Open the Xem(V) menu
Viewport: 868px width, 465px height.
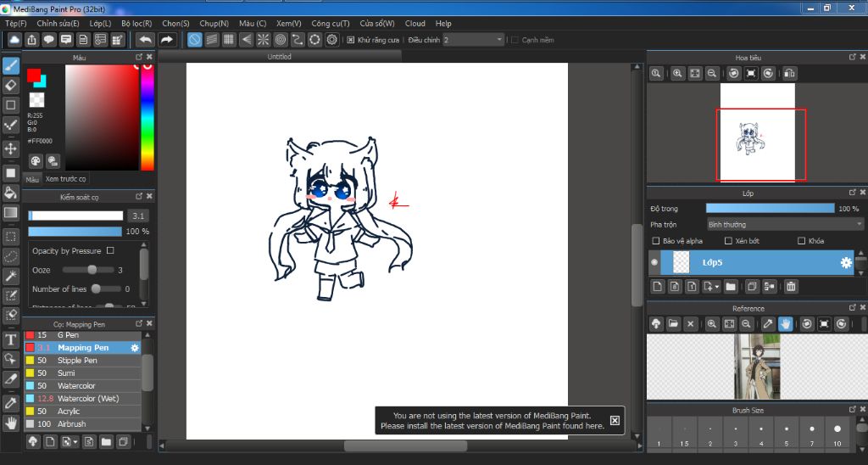pyautogui.click(x=289, y=23)
